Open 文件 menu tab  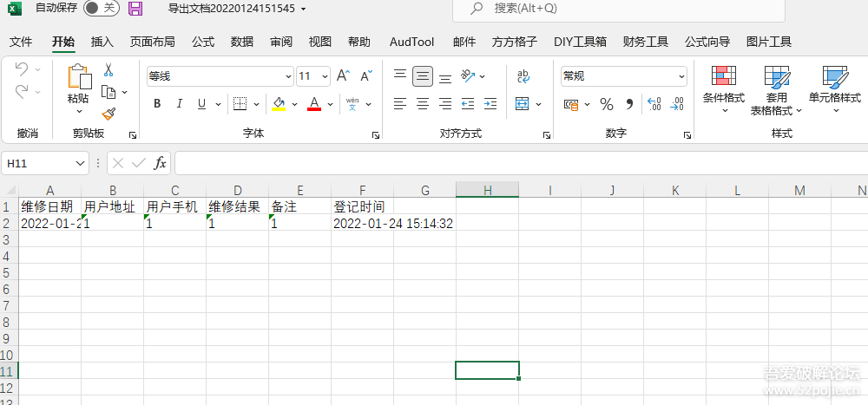(x=21, y=42)
